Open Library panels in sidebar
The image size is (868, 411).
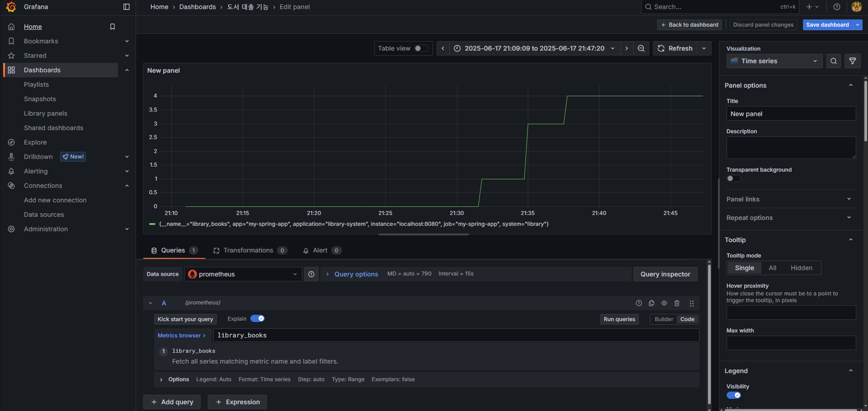[x=46, y=113]
